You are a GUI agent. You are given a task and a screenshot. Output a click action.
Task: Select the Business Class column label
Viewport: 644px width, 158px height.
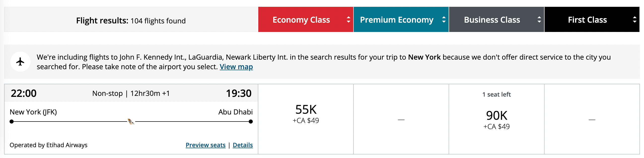pyautogui.click(x=492, y=20)
